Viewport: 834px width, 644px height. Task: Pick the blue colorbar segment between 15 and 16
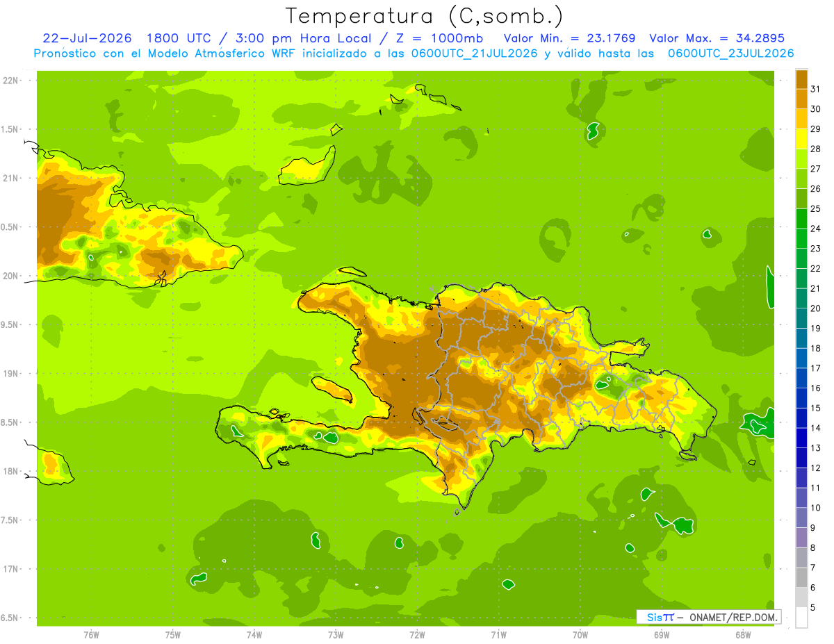pyautogui.click(x=801, y=399)
